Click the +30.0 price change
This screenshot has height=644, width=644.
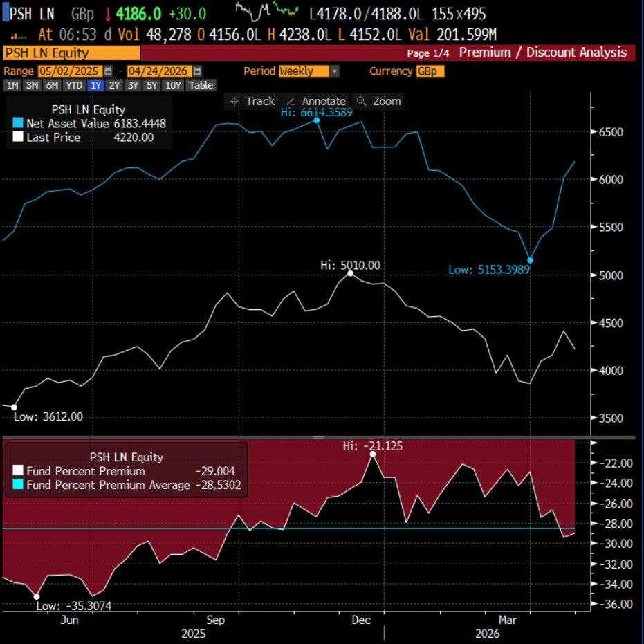(187, 15)
